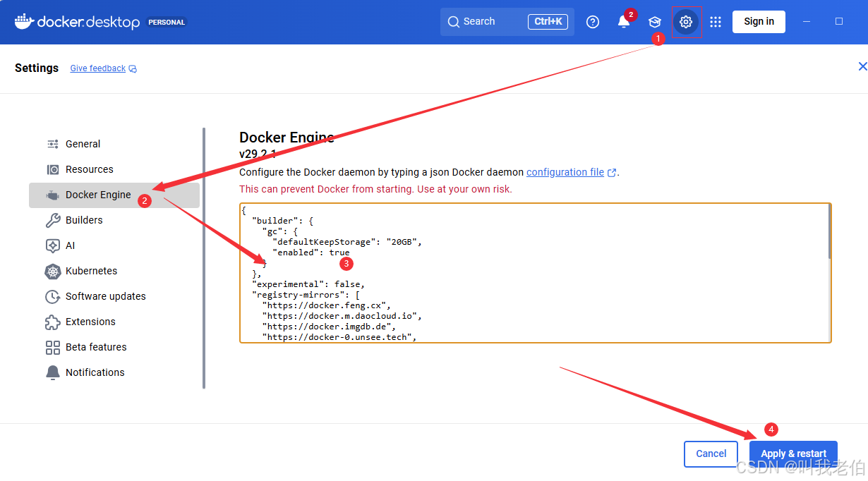Click the v29.2.1 version text
This screenshot has width=868, height=481.
click(258, 154)
